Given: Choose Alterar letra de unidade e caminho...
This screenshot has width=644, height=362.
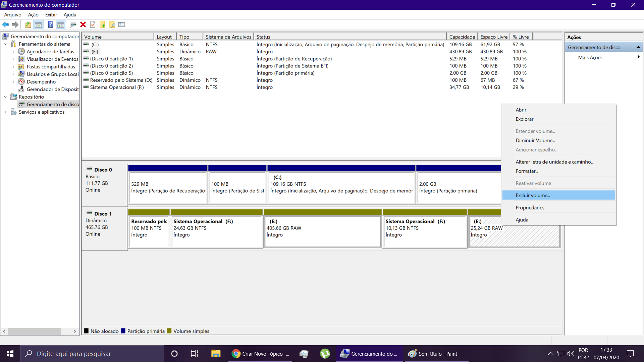Looking at the screenshot, I should tap(559, 162).
